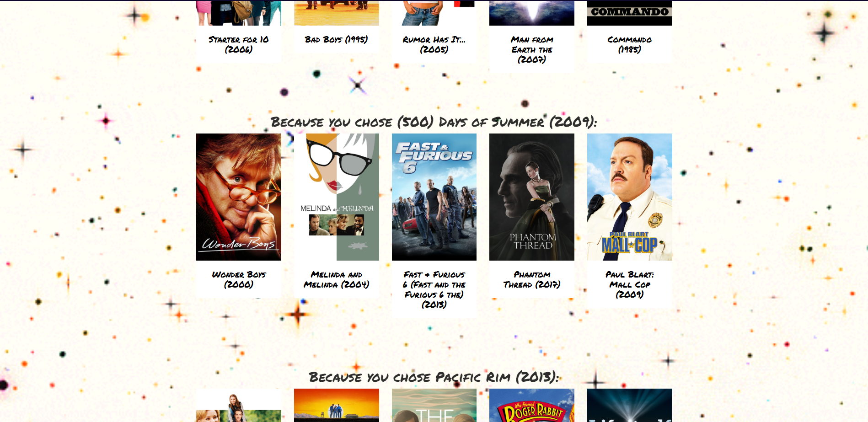Viewport: 868px width, 422px height.
Task: Click the Paul Blart: Mall Cop (2009) title
Action: click(630, 284)
